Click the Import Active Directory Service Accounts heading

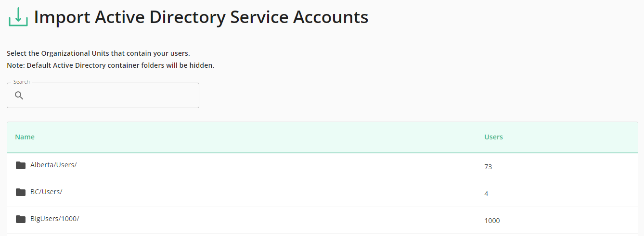pyautogui.click(x=201, y=17)
